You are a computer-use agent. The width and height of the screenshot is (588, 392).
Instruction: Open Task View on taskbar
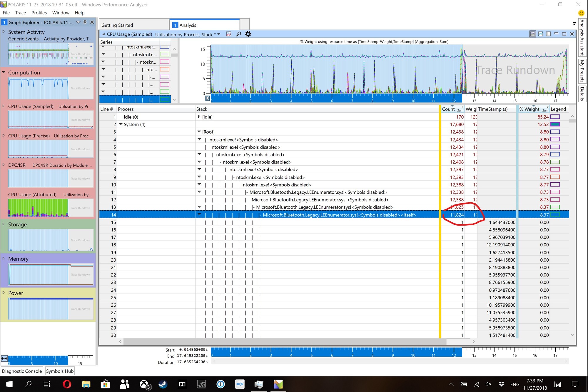pos(47,384)
